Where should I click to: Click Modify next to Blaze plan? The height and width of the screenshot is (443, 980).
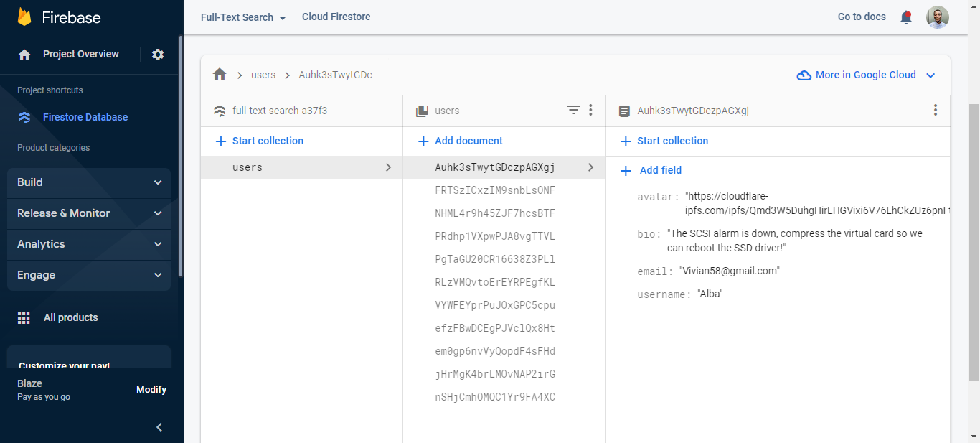151,389
